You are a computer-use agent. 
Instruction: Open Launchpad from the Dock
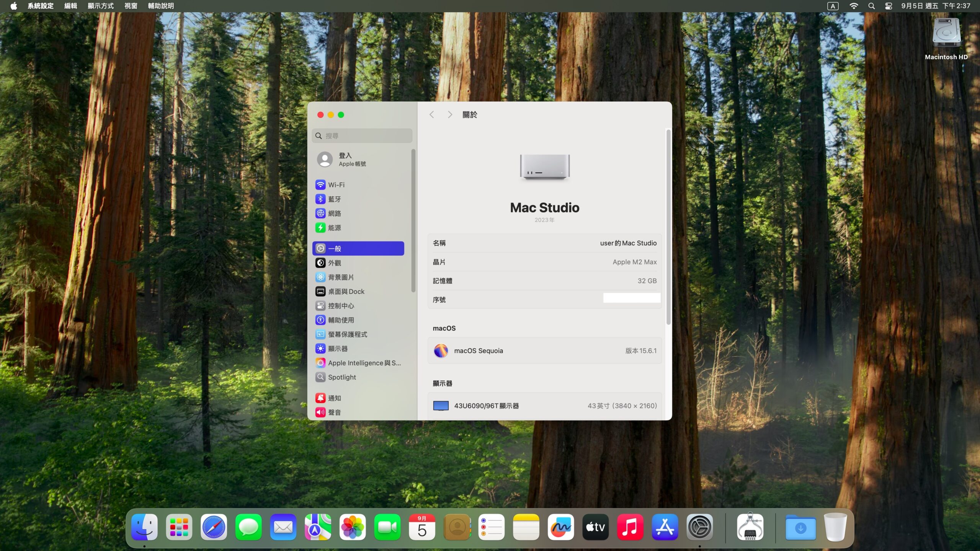tap(179, 527)
